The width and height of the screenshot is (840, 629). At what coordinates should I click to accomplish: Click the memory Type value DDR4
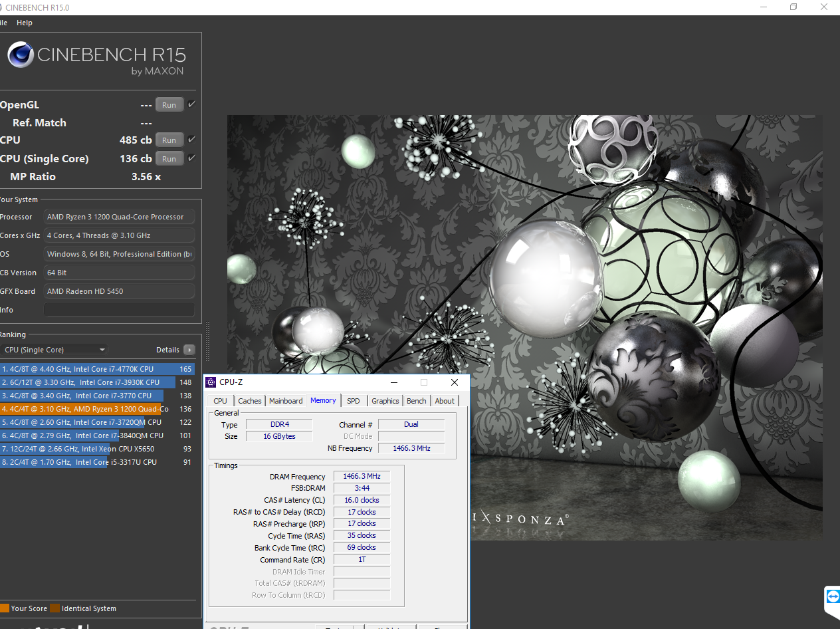(280, 424)
